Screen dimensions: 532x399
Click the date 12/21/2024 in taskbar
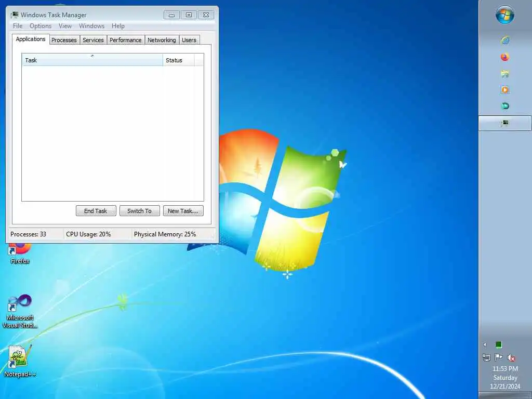tap(505, 387)
